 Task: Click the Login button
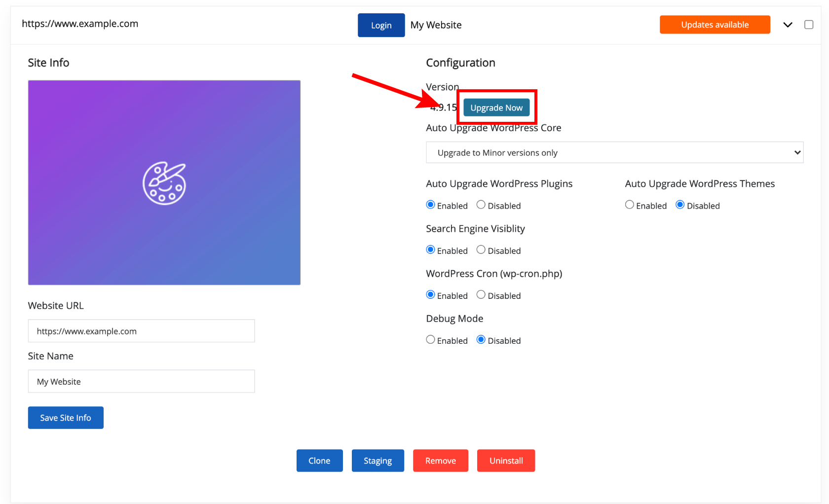[x=381, y=25]
